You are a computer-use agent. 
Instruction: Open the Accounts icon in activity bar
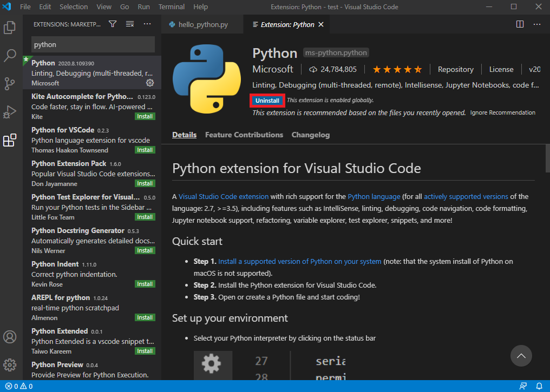10,337
